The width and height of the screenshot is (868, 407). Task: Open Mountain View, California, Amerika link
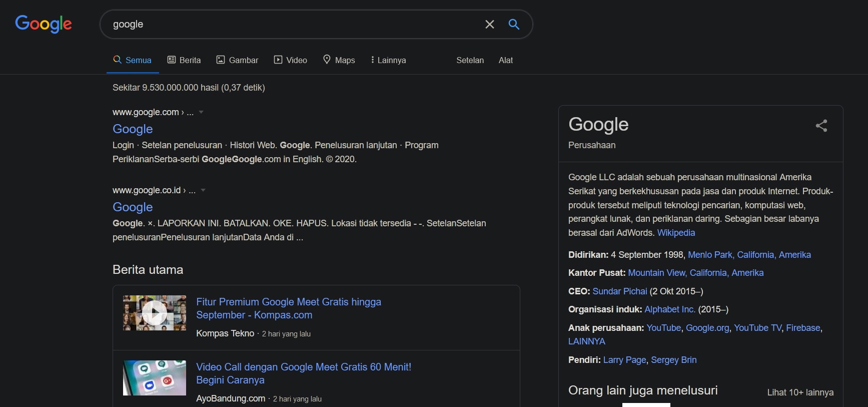(696, 273)
